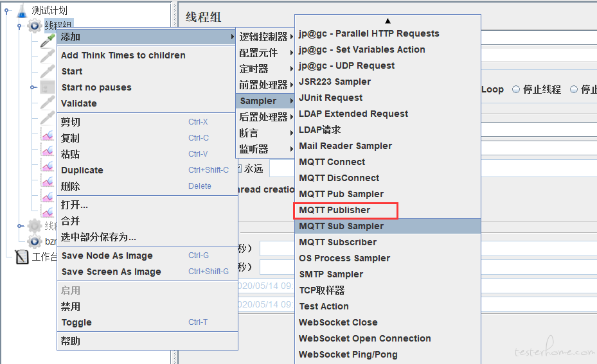Click the bzm thread group gear icon
Image resolution: width=597 pixels, height=364 pixels.
coord(34,241)
